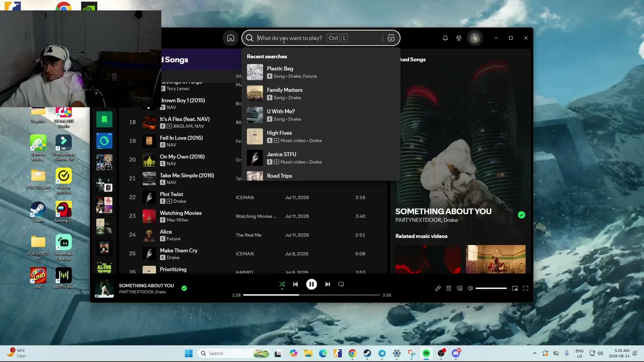This screenshot has height=362, width=644.
Task: Show hidden system tray icons
Action: tap(534, 353)
